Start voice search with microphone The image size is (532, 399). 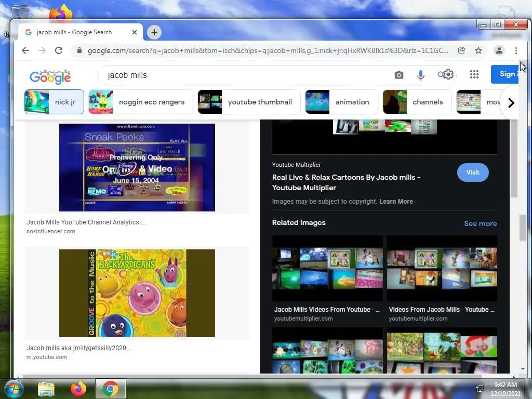421,75
